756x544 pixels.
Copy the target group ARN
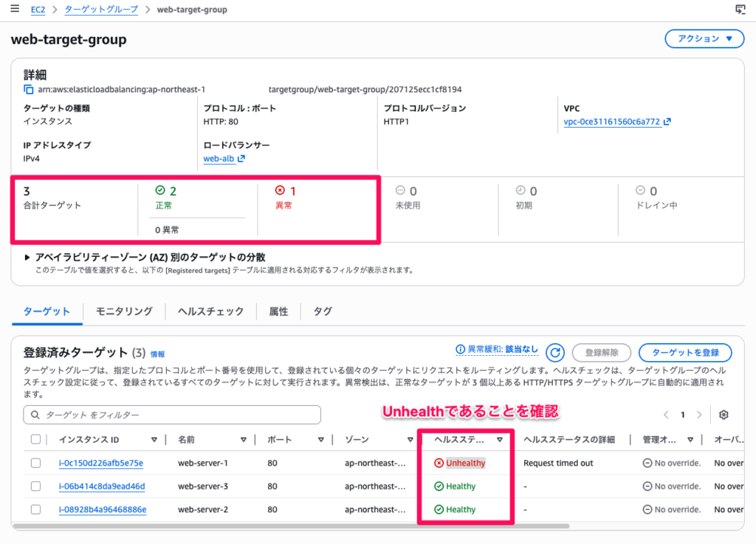[29, 89]
